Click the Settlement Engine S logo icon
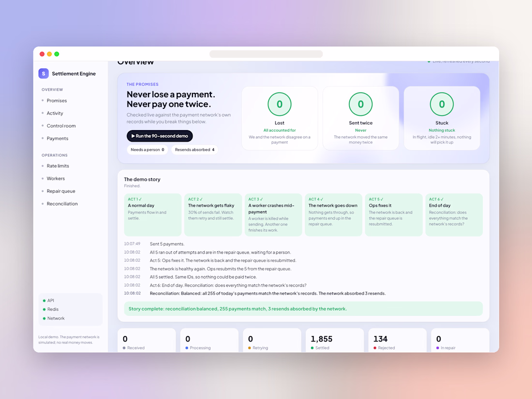This screenshot has width=532, height=399. tap(44, 74)
